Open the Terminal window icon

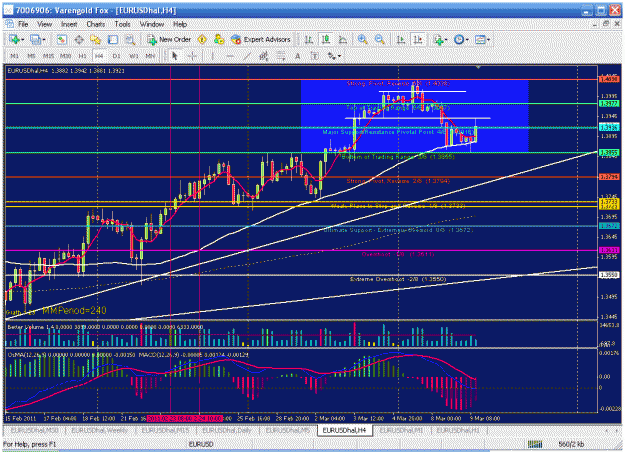(113, 39)
